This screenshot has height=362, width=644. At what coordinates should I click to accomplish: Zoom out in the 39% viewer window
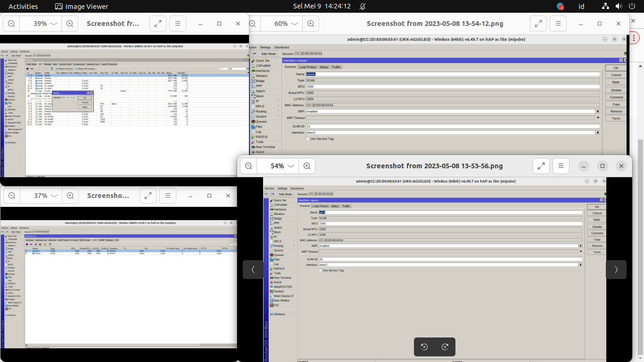coord(11,24)
